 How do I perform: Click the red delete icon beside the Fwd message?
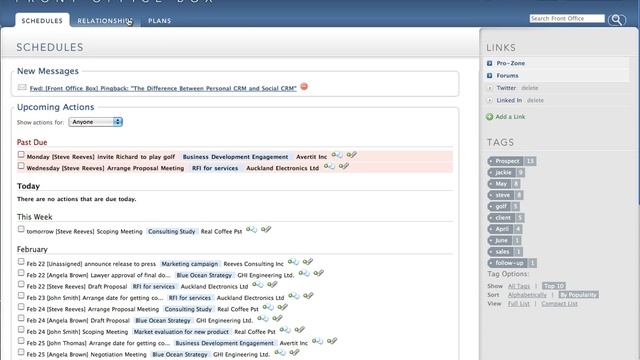(304, 87)
